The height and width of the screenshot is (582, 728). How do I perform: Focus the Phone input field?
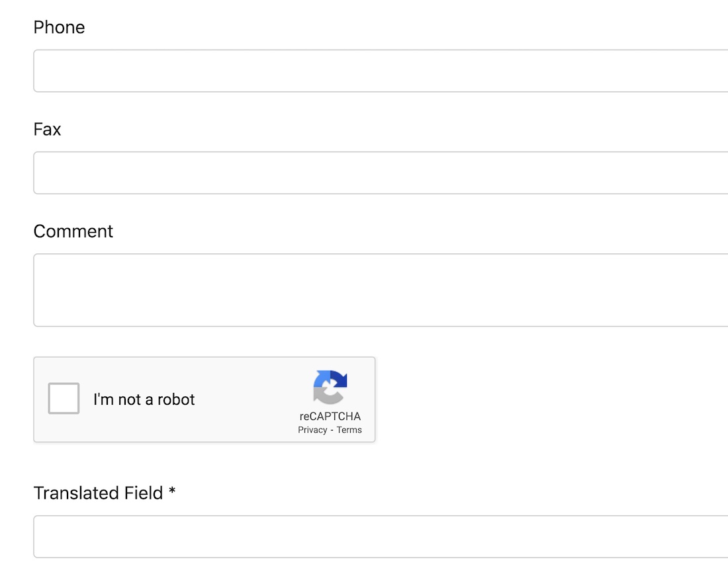coord(381,71)
